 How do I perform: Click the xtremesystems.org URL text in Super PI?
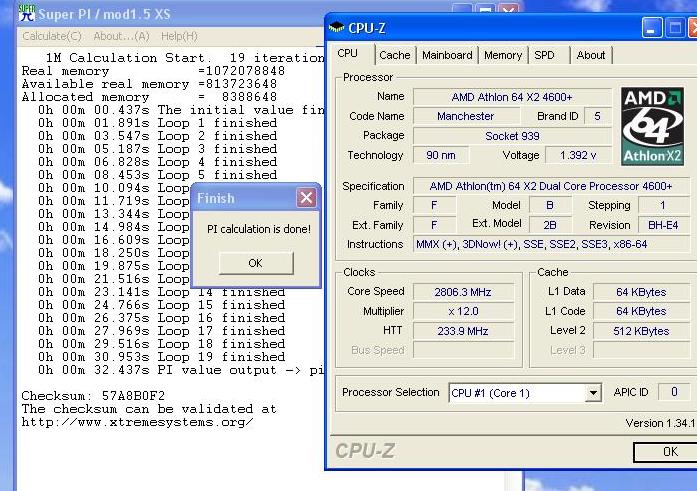(x=137, y=422)
